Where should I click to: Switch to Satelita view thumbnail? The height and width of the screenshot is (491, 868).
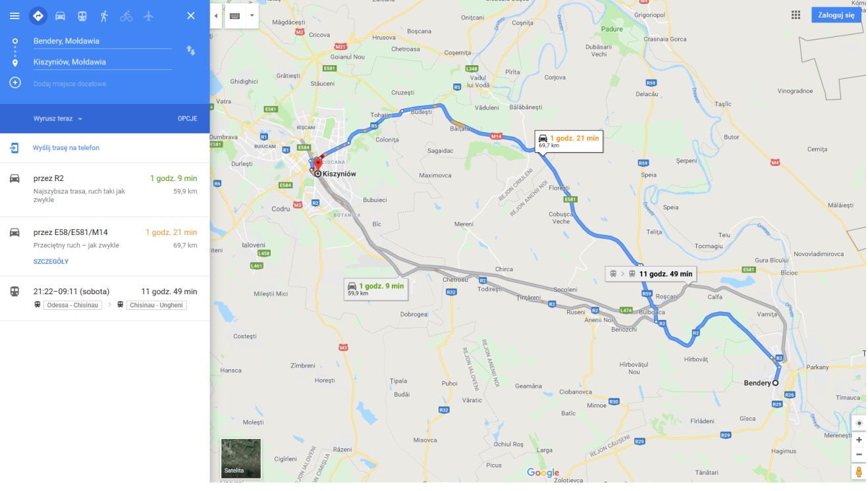click(241, 458)
